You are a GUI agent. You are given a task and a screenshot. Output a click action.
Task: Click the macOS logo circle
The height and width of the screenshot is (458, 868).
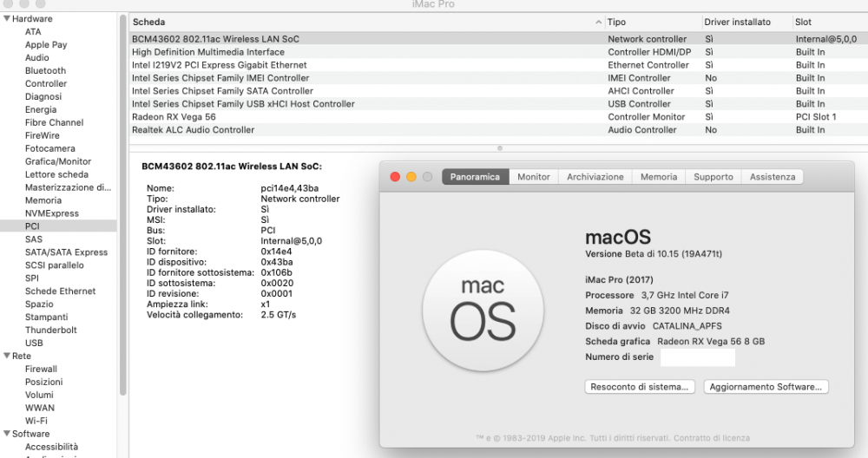point(483,311)
